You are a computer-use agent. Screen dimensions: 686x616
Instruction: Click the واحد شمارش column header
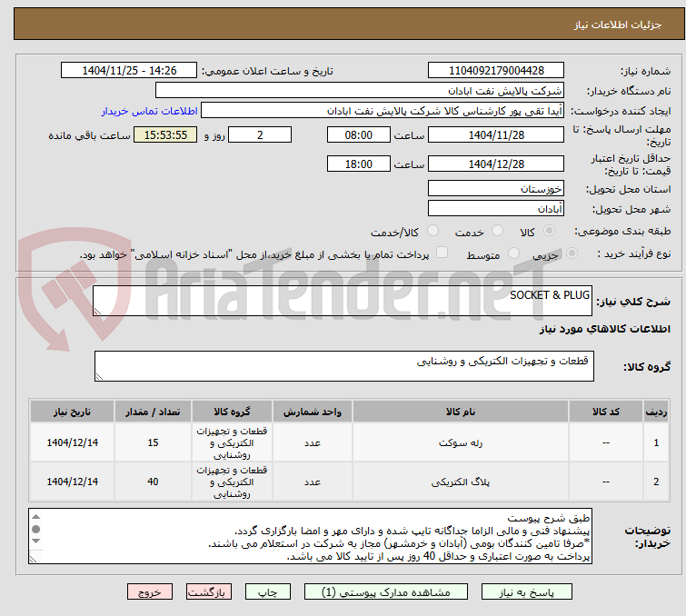pos(313,412)
